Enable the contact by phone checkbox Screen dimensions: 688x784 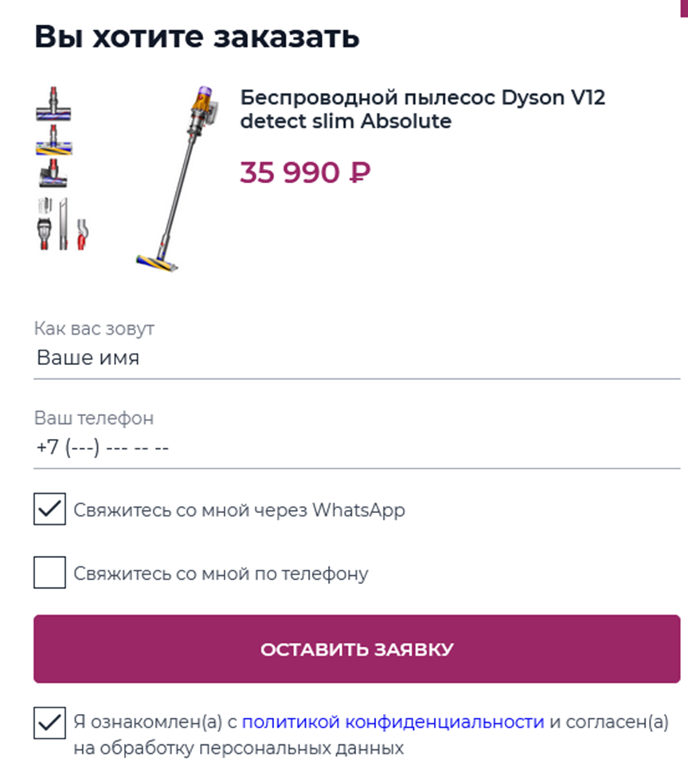click(49, 573)
